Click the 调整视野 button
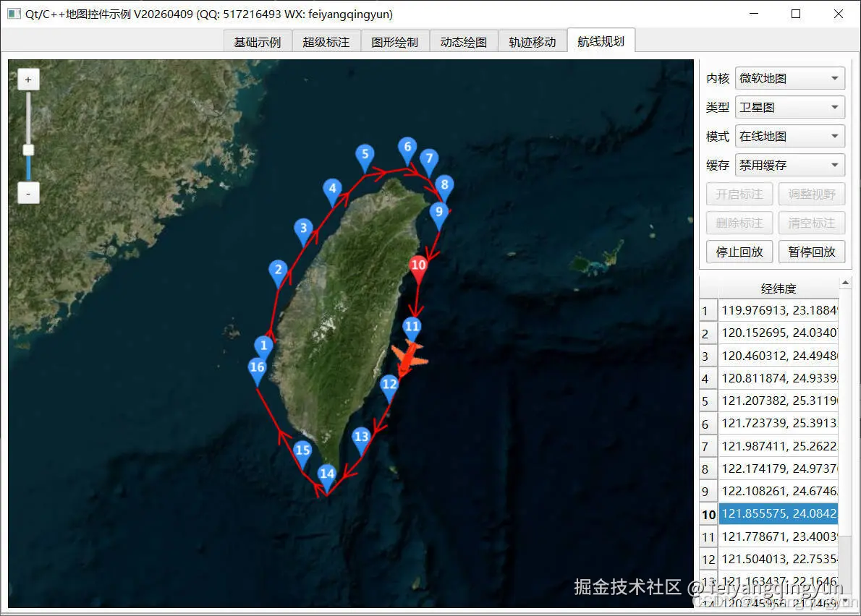The image size is (861, 616). coord(811,194)
